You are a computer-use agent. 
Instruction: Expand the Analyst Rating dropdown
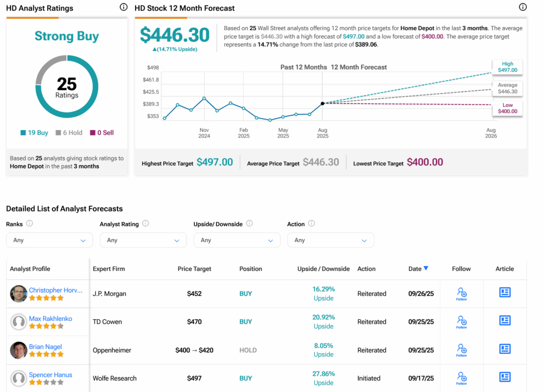[143, 240]
